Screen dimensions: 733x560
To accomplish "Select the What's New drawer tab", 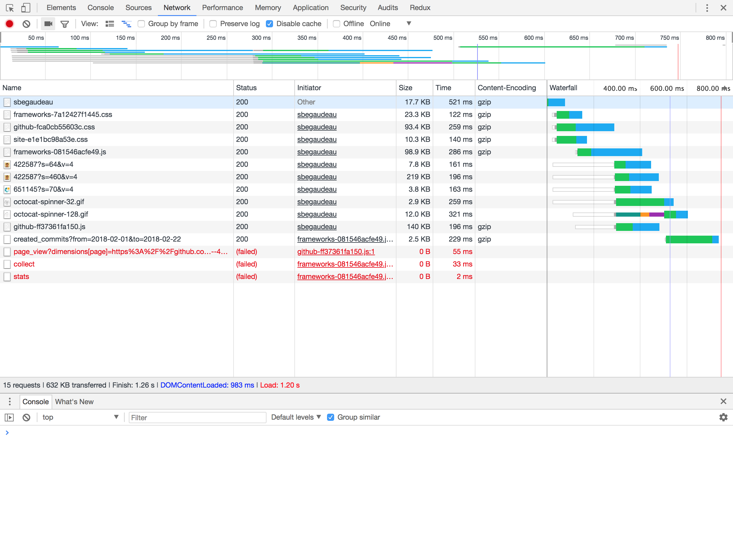I will 74,402.
